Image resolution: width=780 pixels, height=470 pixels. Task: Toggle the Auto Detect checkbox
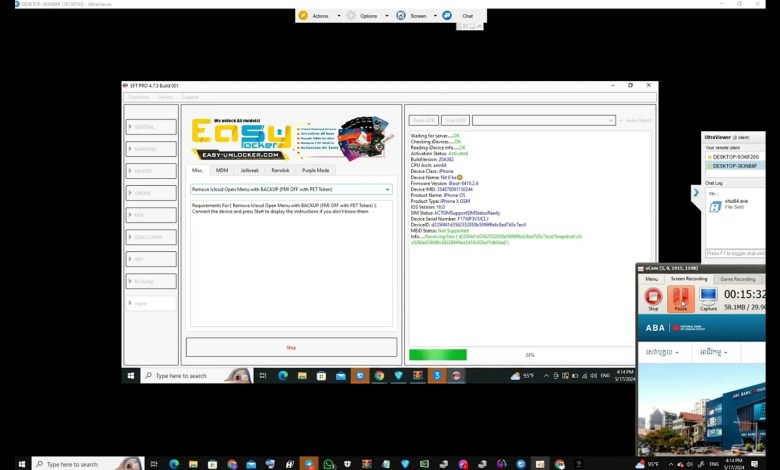(x=621, y=120)
